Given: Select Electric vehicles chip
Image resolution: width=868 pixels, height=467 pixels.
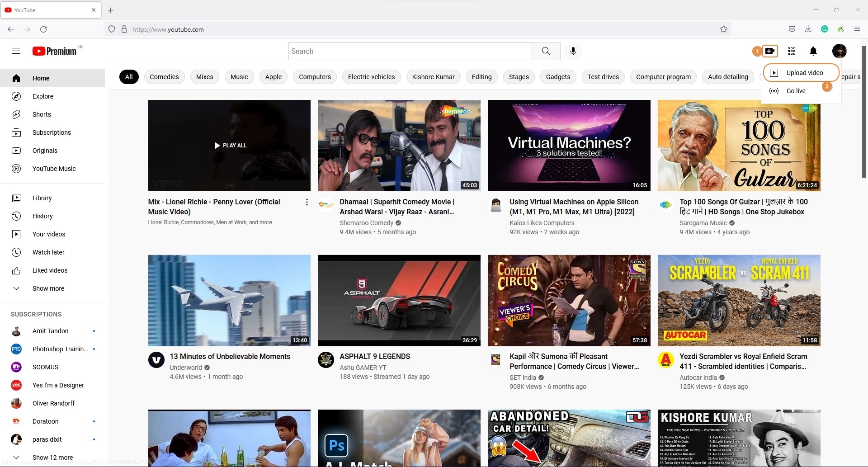Looking at the screenshot, I should tap(371, 77).
